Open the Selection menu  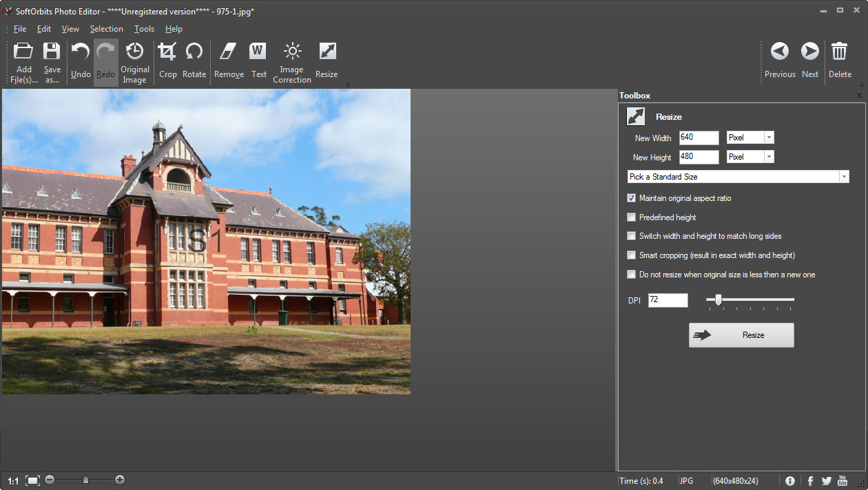click(x=106, y=29)
